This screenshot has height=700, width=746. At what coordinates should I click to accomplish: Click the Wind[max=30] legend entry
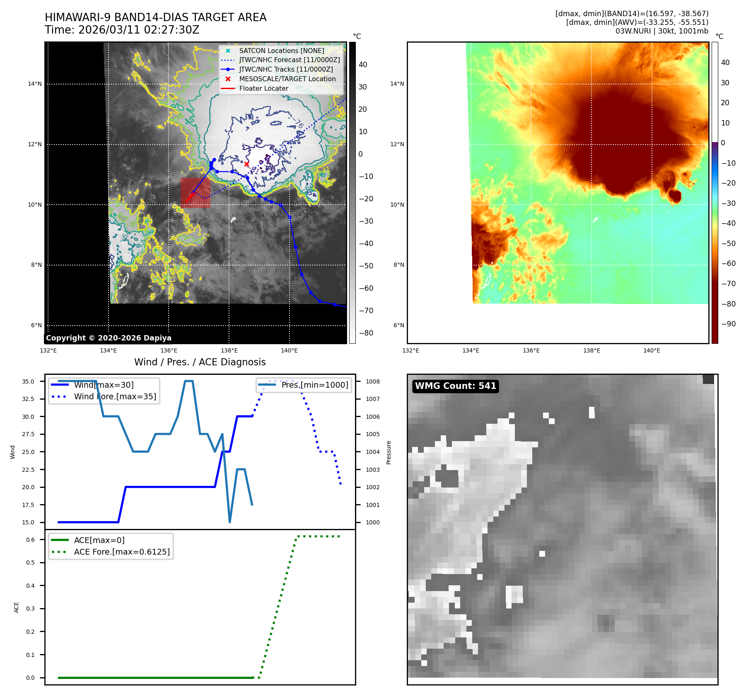pyautogui.click(x=104, y=385)
